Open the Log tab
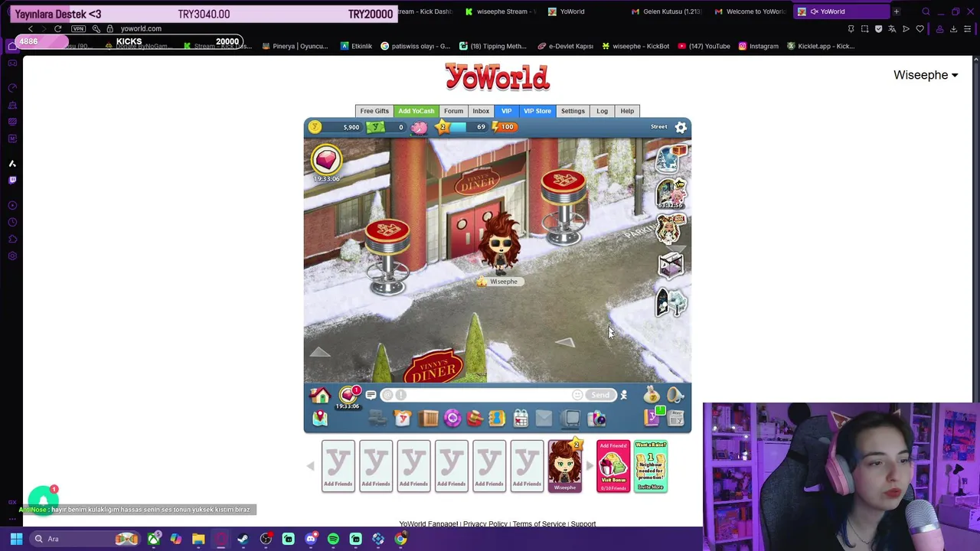This screenshot has height=551, width=980. (x=602, y=111)
